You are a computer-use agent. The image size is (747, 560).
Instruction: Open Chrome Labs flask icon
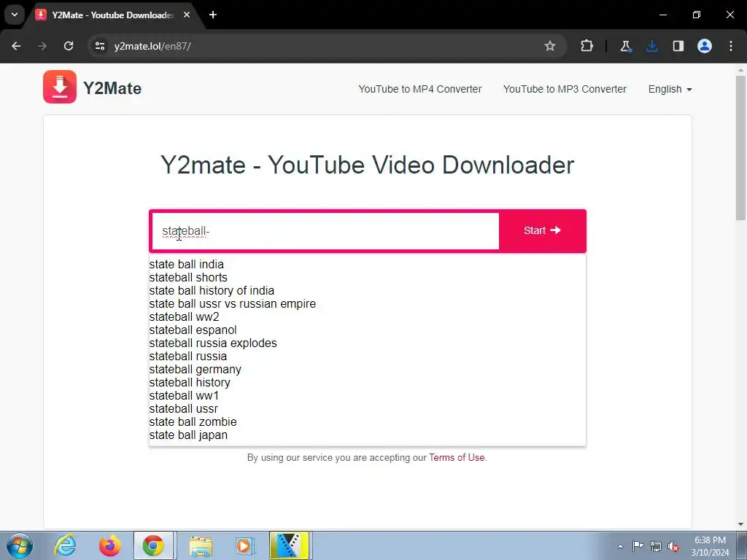pos(625,46)
